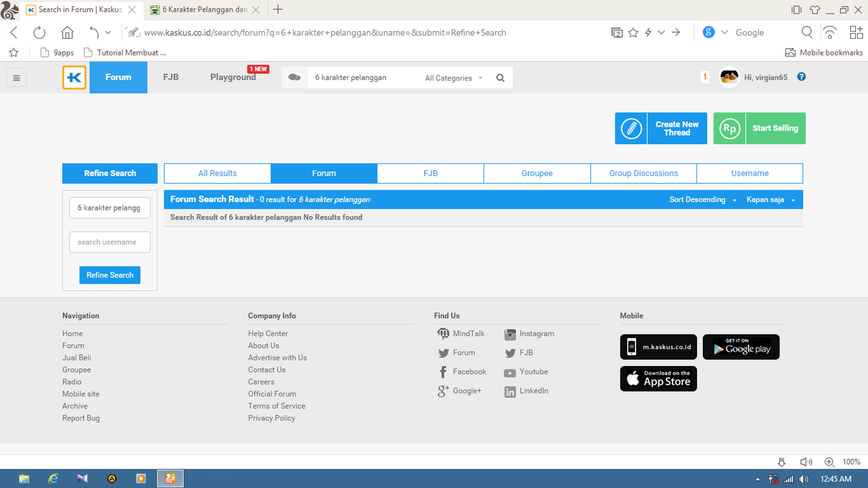
Task: Click the cloud icon beside search box
Action: coord(294,78)
